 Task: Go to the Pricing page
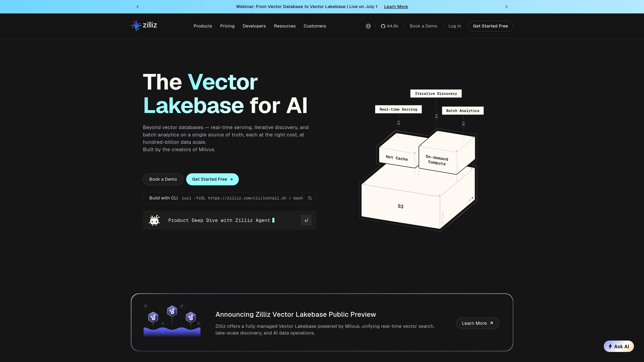click(x=227, y=26)
